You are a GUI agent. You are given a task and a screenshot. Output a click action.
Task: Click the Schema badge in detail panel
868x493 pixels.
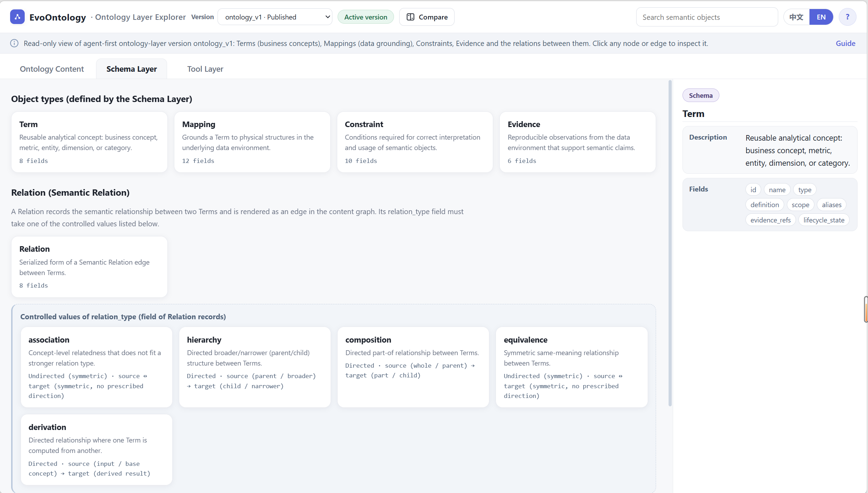(x=701, y=95)
